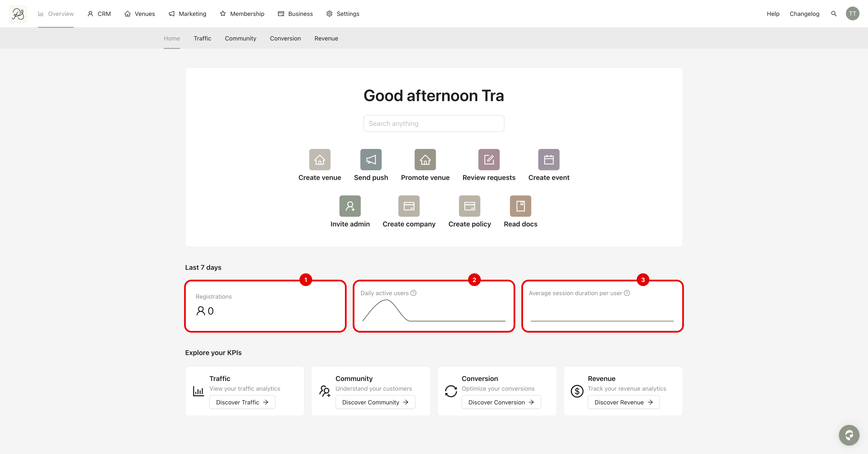Focus the Search anything field
Screen dimensions: 868x454
(x=434, y=124)
